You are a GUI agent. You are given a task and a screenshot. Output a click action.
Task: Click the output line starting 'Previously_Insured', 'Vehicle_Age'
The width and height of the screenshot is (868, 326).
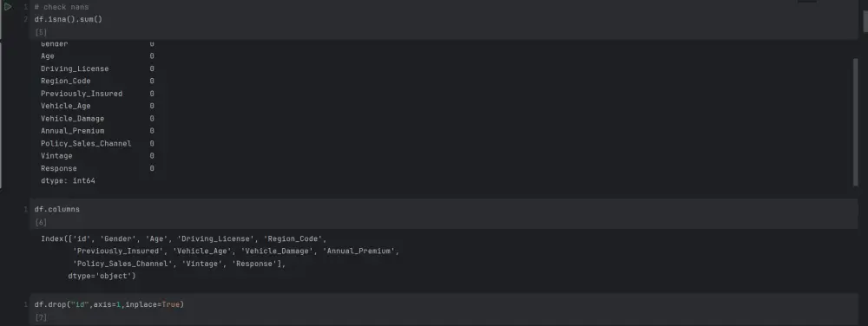point(236,251)
